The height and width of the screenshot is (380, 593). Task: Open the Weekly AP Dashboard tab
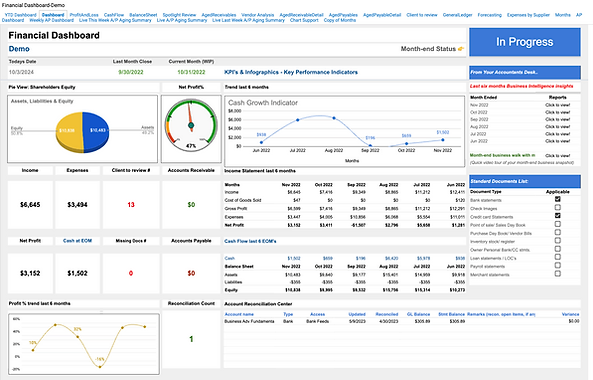point(51,20)
